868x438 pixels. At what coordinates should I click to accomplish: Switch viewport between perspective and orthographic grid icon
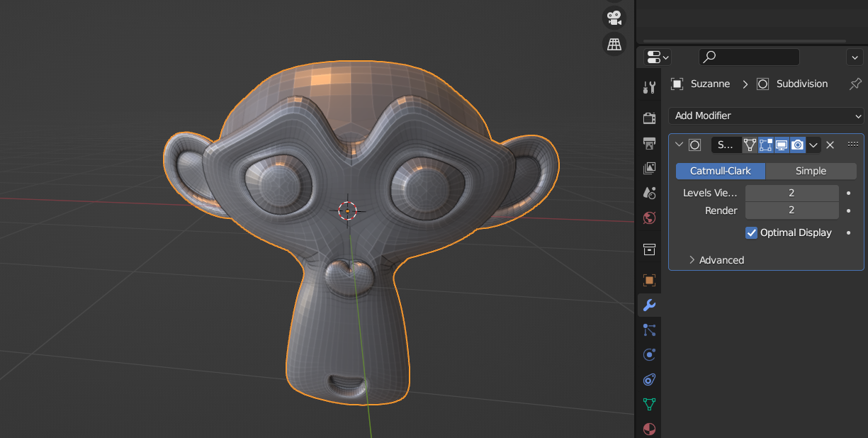coord(614,44)
